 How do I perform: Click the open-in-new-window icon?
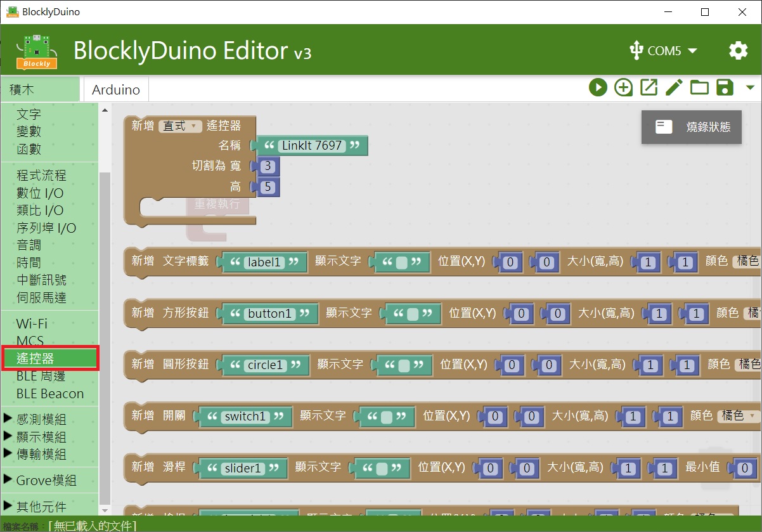tap(649, 88)
